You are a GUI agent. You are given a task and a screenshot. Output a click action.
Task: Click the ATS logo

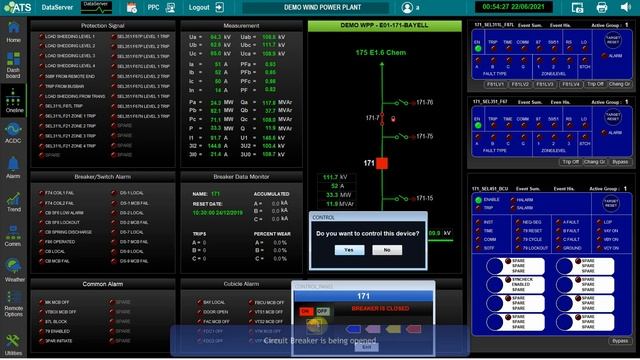17,7
